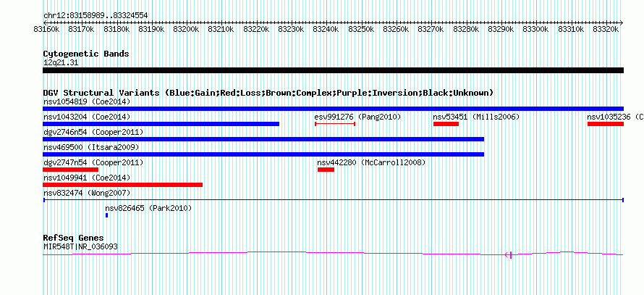Click the small nsv826465 blue marker
Image resolution: width=644 pixels, height=295 pixels.
click(x=107, y=215)
